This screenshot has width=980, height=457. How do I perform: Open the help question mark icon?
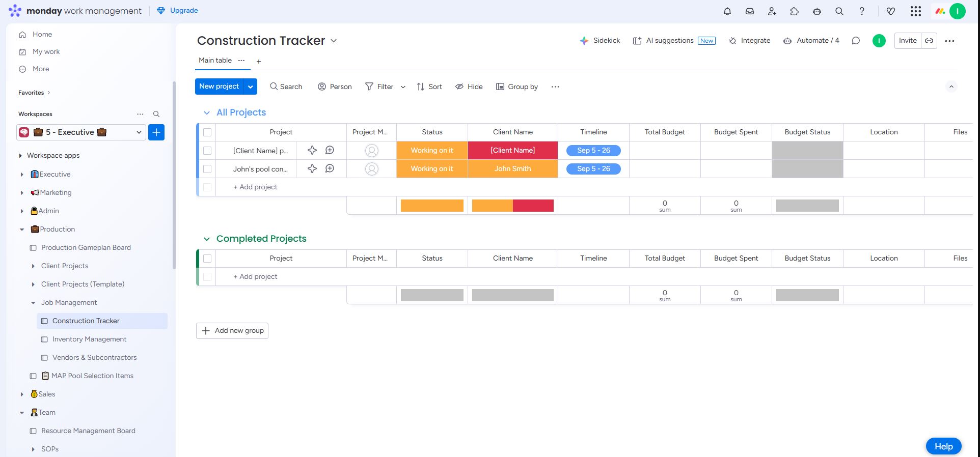(x=862, y=11)
